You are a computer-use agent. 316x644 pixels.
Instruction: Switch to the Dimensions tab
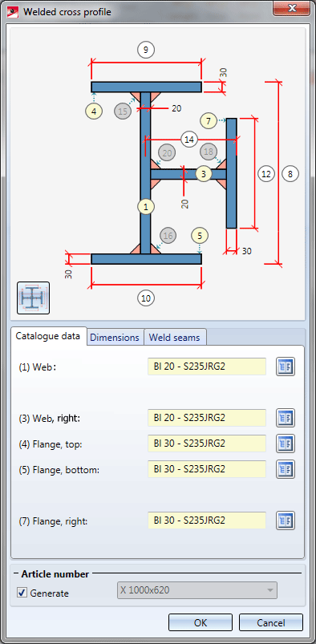coord(115,338)
